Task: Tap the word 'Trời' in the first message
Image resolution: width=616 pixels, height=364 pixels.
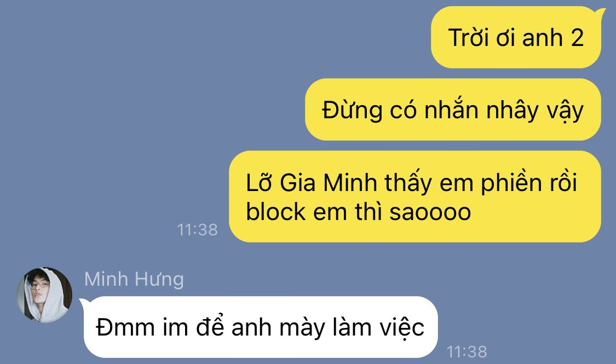Action: click(469, 38)
